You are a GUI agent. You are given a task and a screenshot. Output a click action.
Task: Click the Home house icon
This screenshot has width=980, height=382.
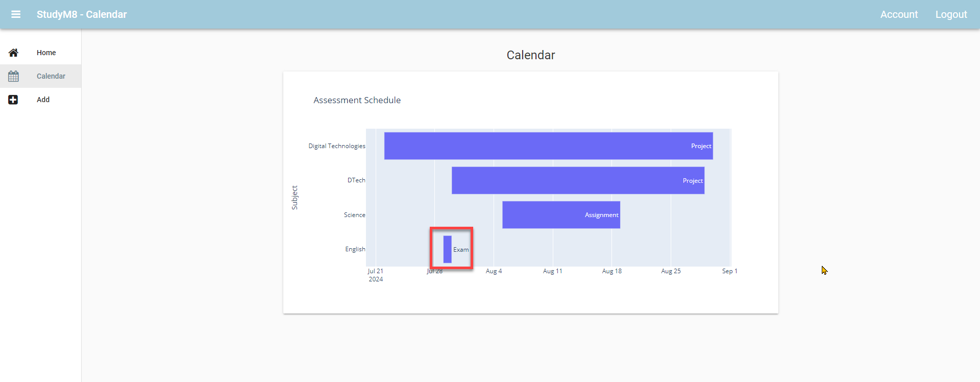[x=13, y=53]
